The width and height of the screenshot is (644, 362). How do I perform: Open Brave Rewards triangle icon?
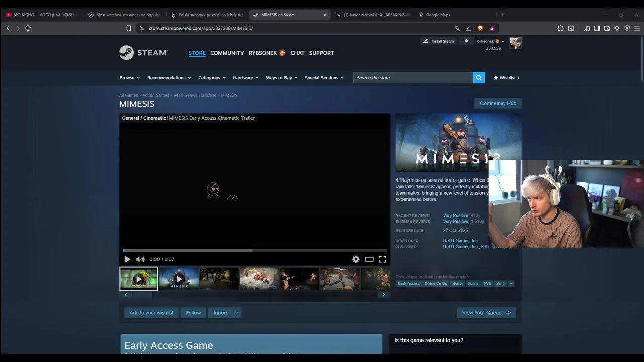pos(492,28)
